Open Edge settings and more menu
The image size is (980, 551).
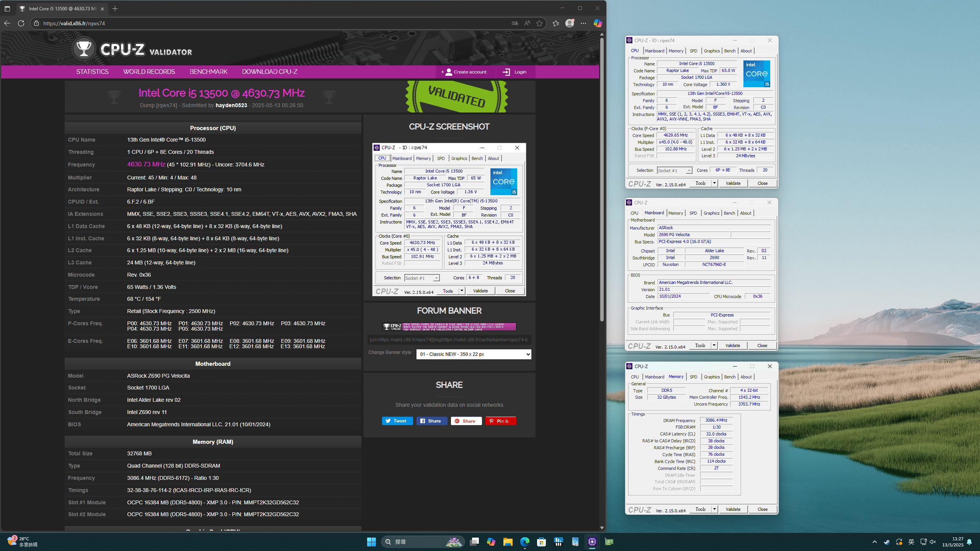(x=583, y=23)
